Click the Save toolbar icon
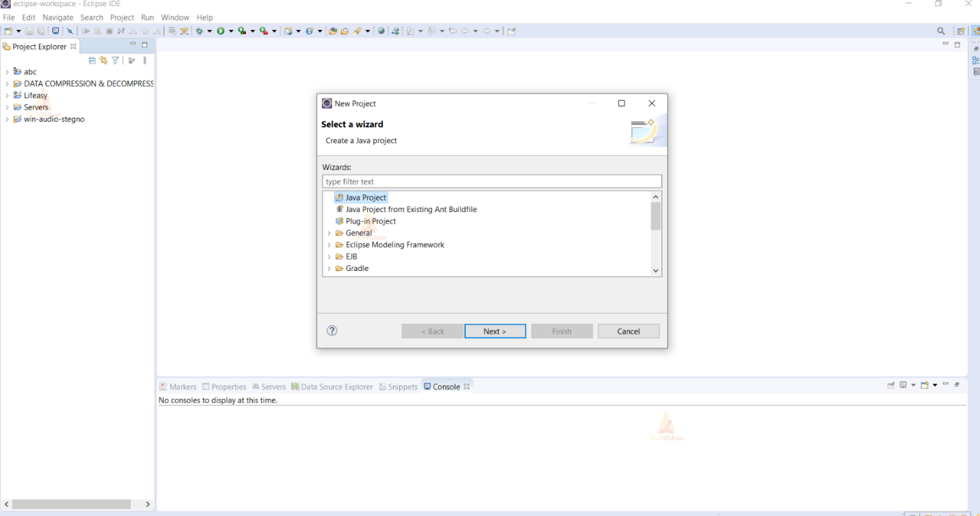 pyautogui.click(x=29, y=31)
